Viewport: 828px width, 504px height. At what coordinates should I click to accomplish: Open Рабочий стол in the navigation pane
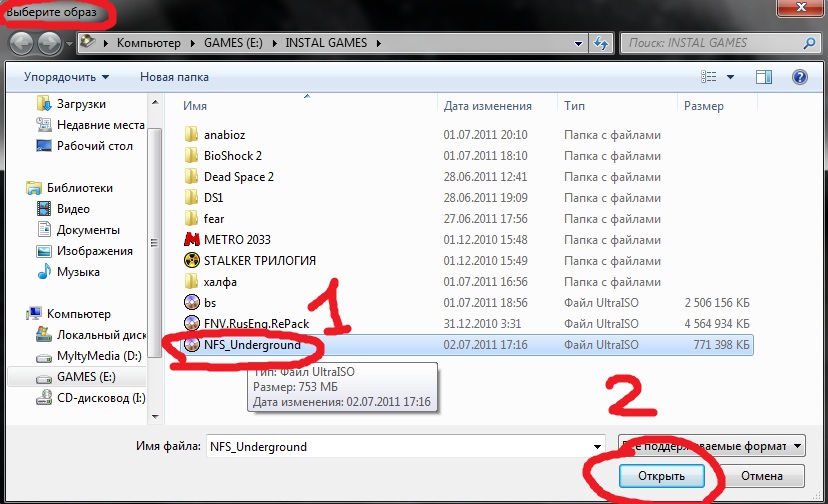click(x=95, y=146)
